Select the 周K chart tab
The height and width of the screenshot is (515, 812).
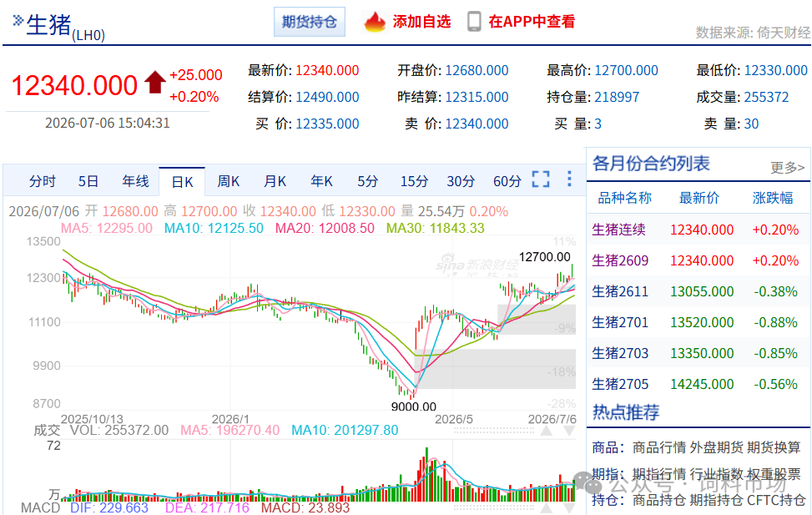click(x=228, y=181)
